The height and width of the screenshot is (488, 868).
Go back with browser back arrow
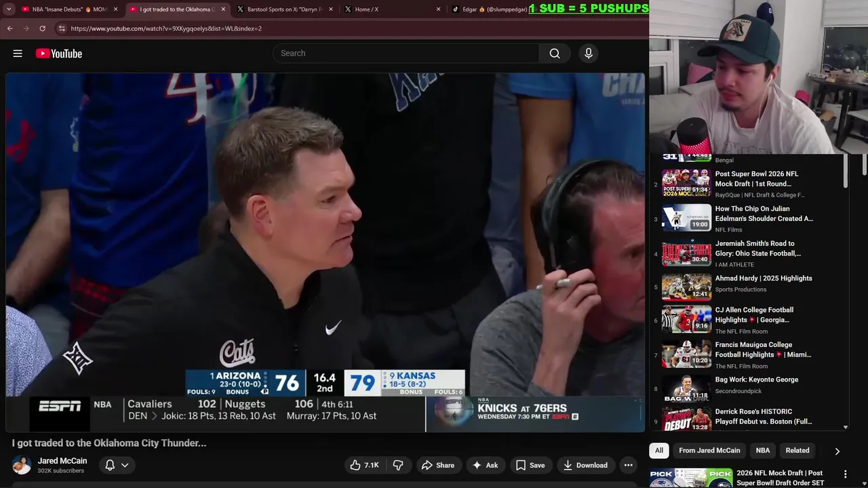[x=10, y=28]
